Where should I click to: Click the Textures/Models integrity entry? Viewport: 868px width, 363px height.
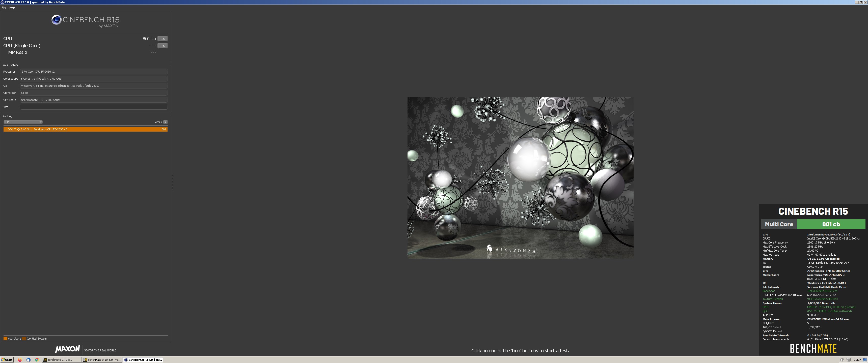coord(773,299)
